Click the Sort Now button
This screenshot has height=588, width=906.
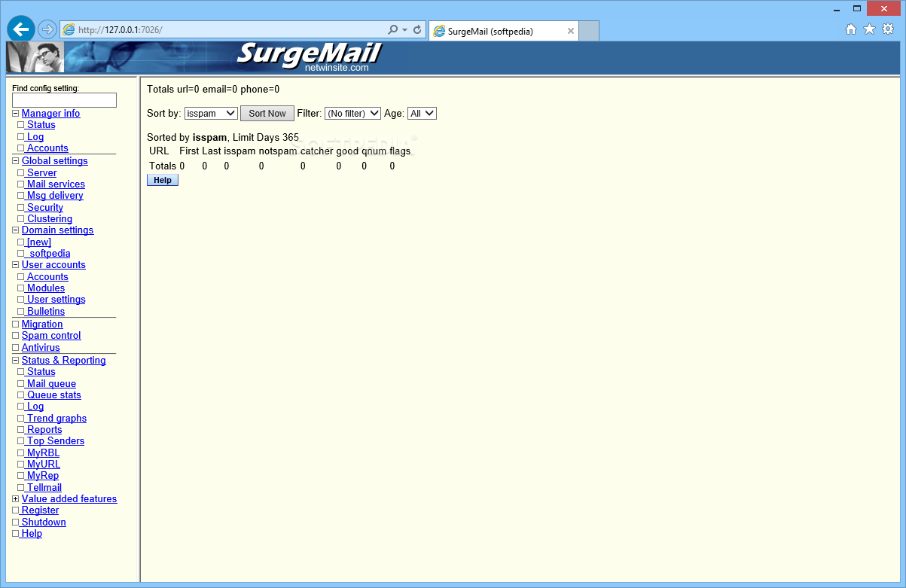point(267,114)
